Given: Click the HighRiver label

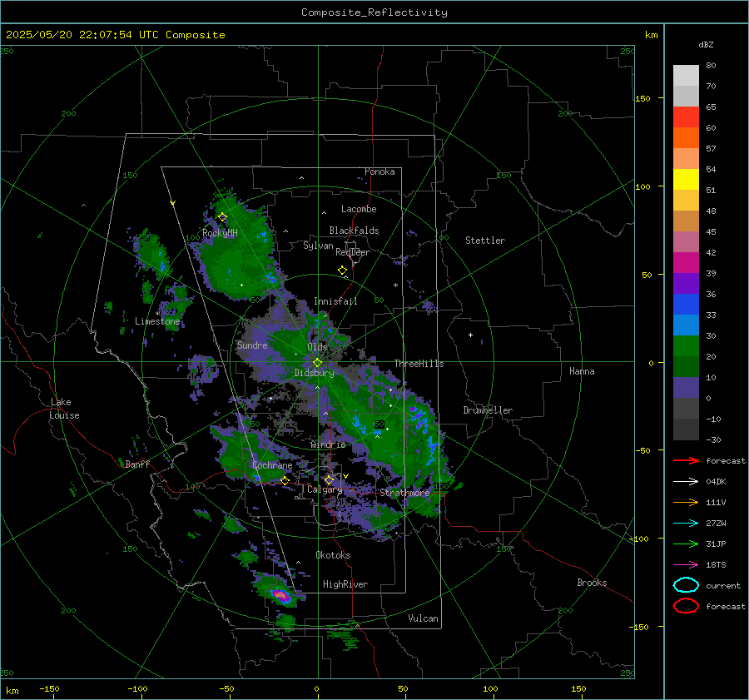Looking at the screenshot, I should pos(345,584).
